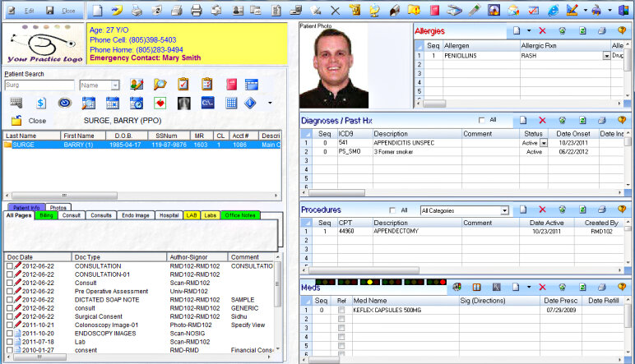Click the Edit button in top toolbar
This screenshot has height=364, width=635.
23,11
